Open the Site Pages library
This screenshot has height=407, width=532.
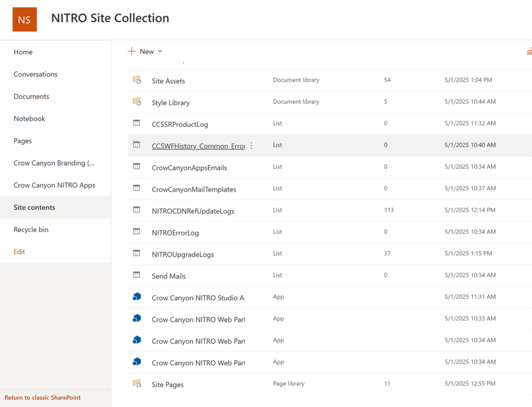(x=168, y=385)
